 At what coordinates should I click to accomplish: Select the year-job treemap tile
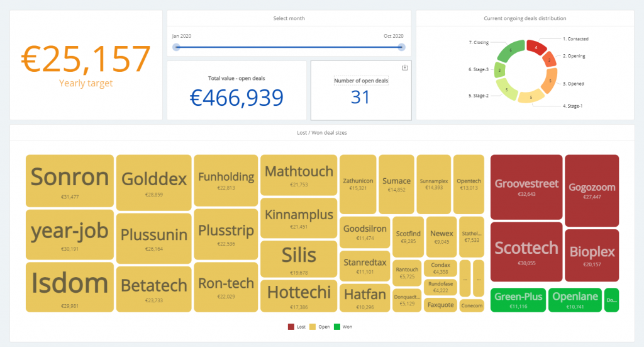pyautogui.click(x=70, y=235)
